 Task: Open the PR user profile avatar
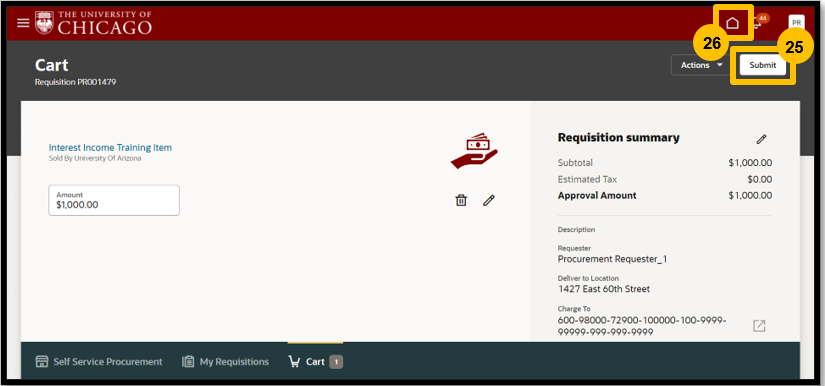[x=797, y=23]
